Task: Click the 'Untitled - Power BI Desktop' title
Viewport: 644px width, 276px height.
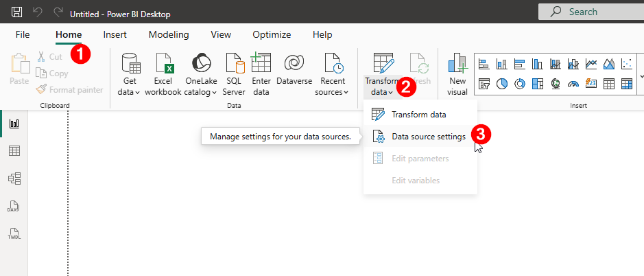Action: (x=120, y=14)
